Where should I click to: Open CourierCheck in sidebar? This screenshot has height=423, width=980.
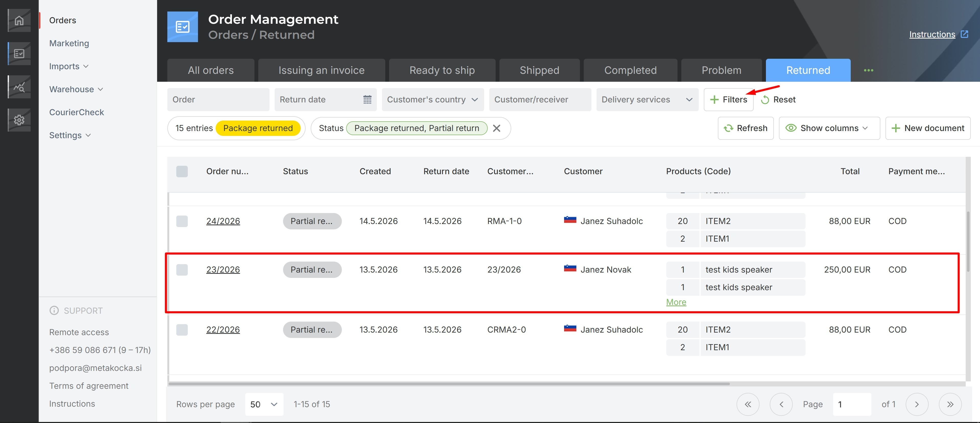76,112
